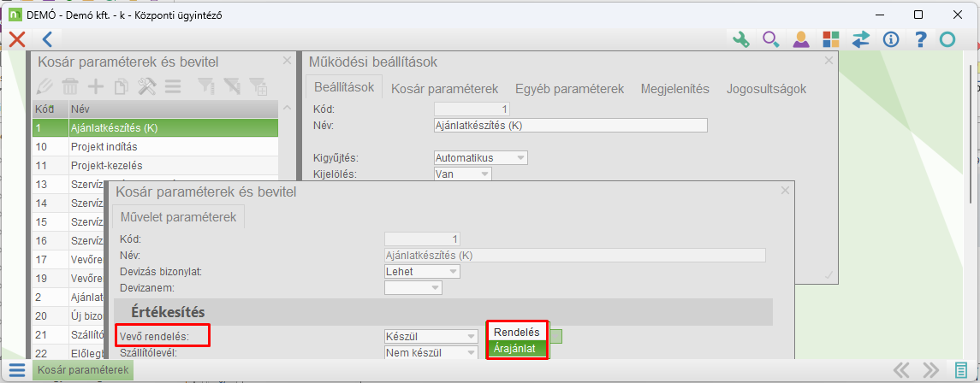Open the hammer and wrench tools icon
The width and height of the screenshot is (980, 383).
(147, 86)
